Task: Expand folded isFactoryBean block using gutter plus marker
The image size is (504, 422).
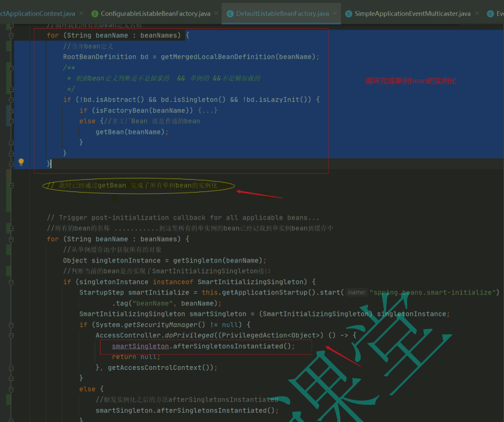Action: [11, 110]
